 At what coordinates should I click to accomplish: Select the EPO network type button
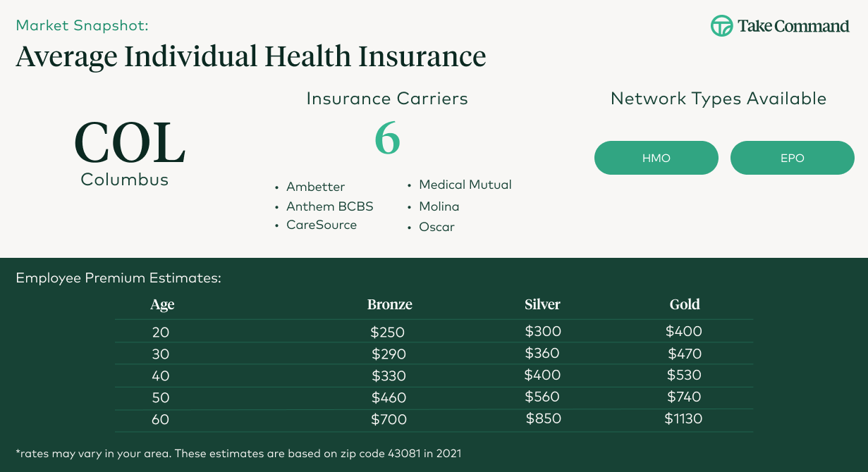pos(792,158)
